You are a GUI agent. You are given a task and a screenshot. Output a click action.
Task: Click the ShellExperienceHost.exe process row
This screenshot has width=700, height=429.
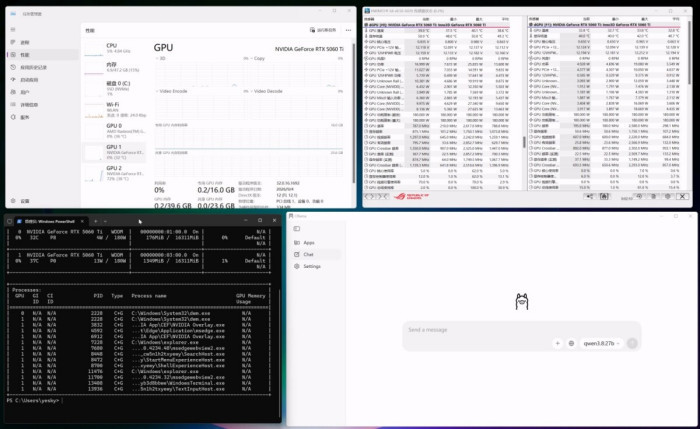pos(138,366)
